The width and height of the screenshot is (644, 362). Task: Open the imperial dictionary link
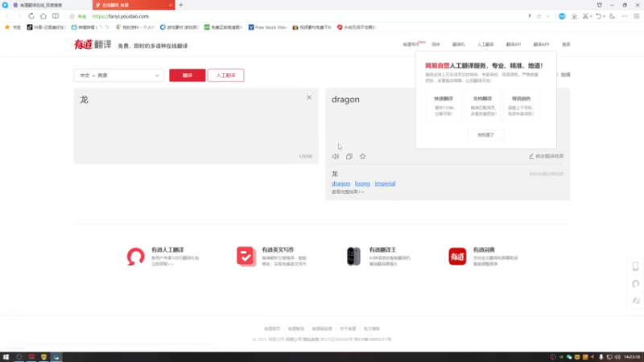click(x=385, y=183)
